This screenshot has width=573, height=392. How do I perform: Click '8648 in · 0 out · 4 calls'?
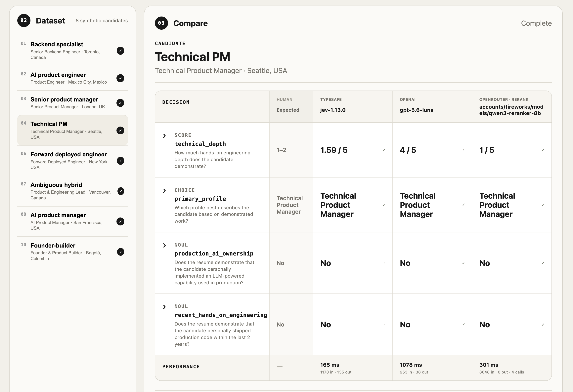[x=502, y=372]
